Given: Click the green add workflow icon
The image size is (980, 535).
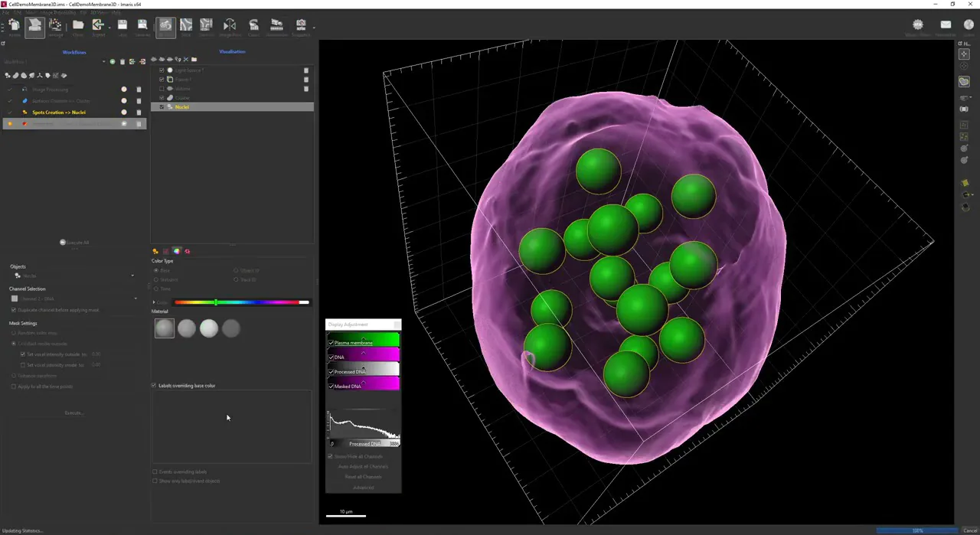Looking at the screenshot, I should (113, 61).
